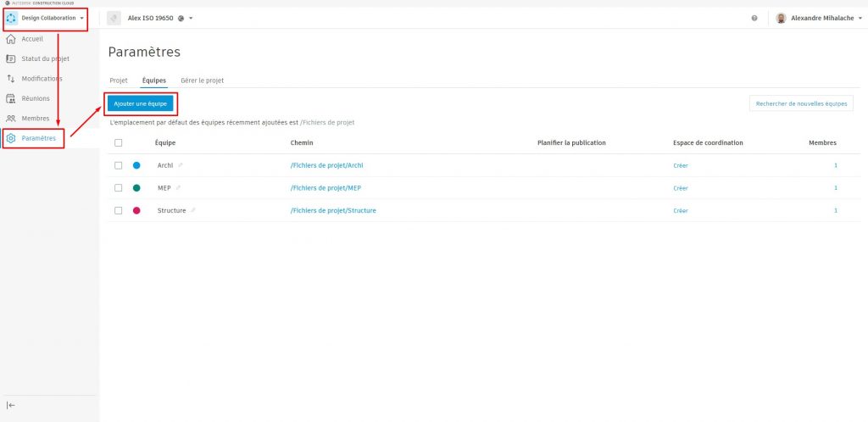868x422 pixels.
Task: Toggle the select-all teams checkbox
Action: 119,143
